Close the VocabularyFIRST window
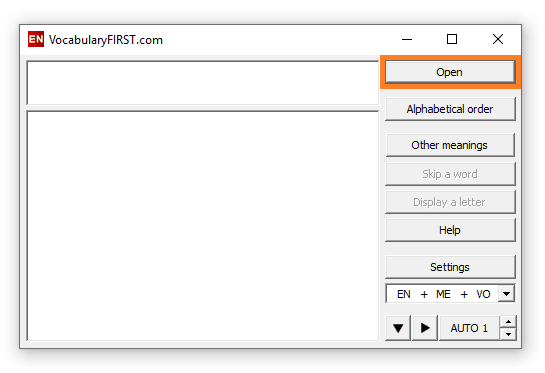 pyautogui.click(x=498, y=39)
